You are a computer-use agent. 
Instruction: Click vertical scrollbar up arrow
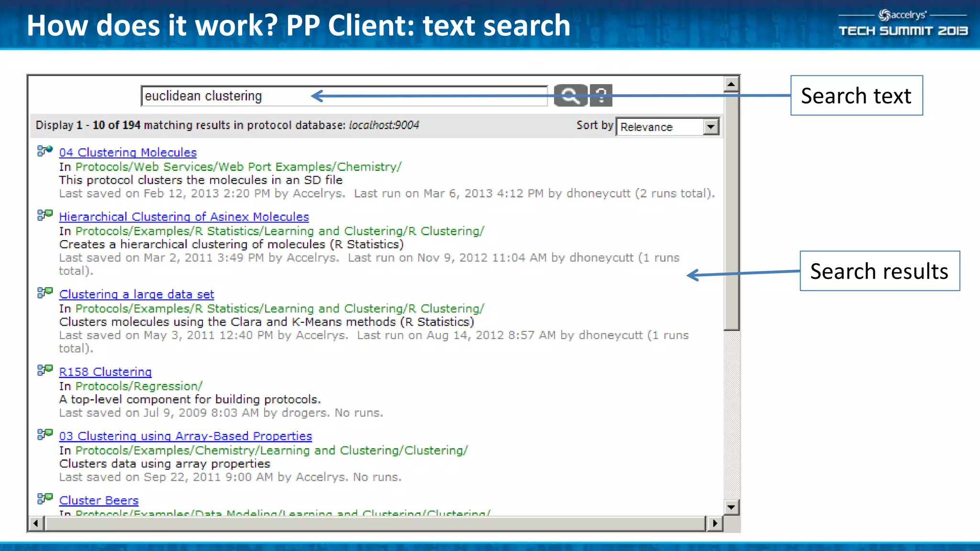731,85
